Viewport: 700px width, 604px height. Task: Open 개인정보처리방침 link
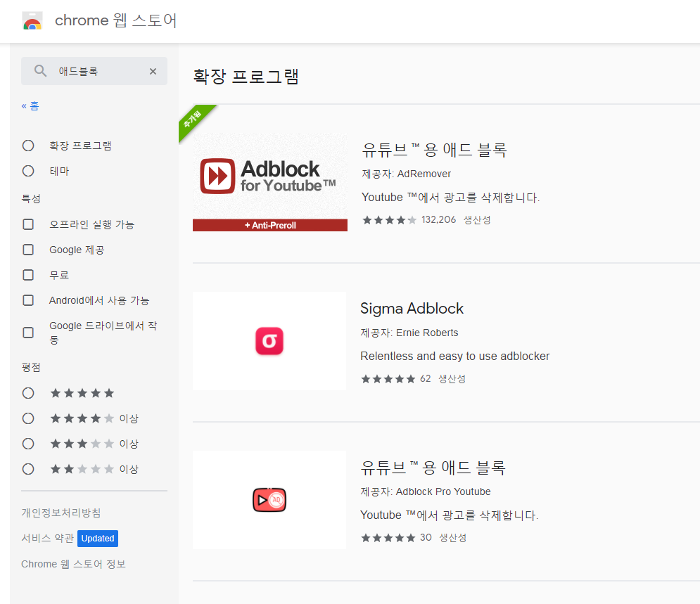61,513
